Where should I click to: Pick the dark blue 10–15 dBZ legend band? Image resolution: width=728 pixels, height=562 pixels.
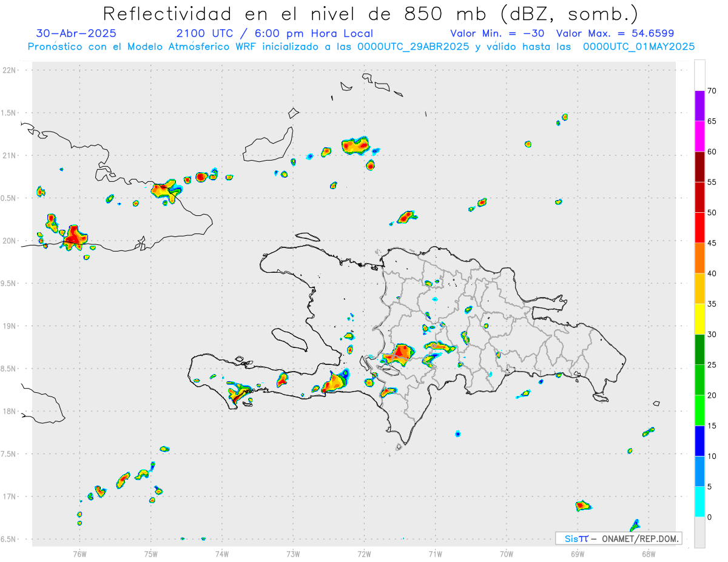pyautogui.click(x=699, y=441)
